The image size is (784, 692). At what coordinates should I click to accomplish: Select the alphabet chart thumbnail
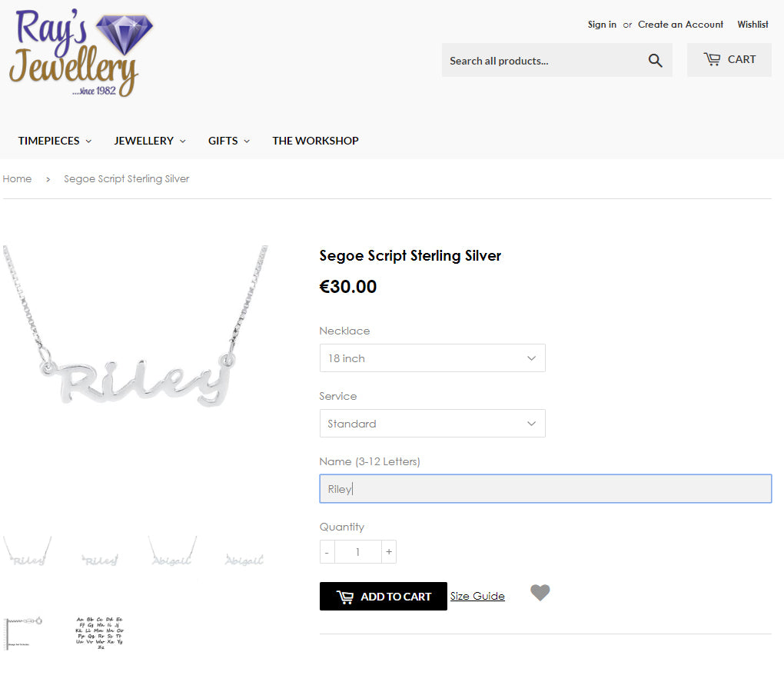pos(99,633)
